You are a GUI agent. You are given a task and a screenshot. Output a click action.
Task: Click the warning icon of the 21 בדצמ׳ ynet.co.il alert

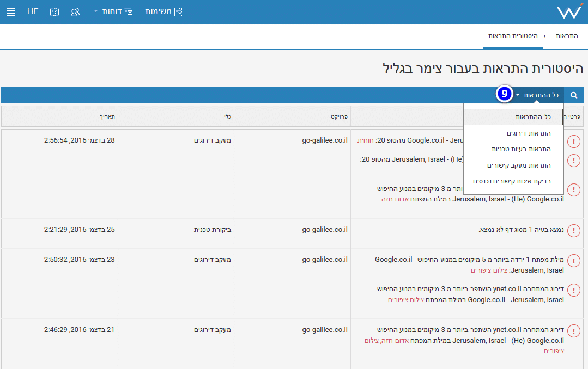pyautogui.click(x=573, y=331)
